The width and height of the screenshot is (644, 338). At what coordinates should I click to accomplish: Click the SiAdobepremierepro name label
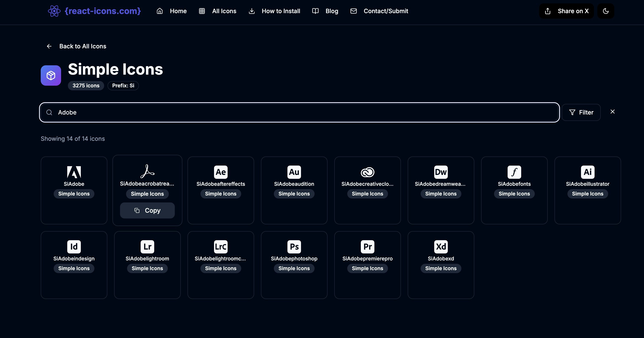coord(367,259)
